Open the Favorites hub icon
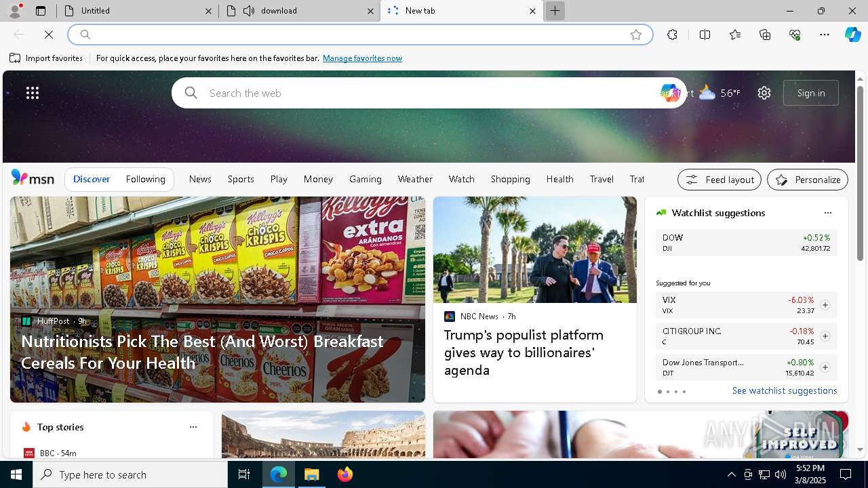This screenshot has height=488, width=868. (735, 35)
